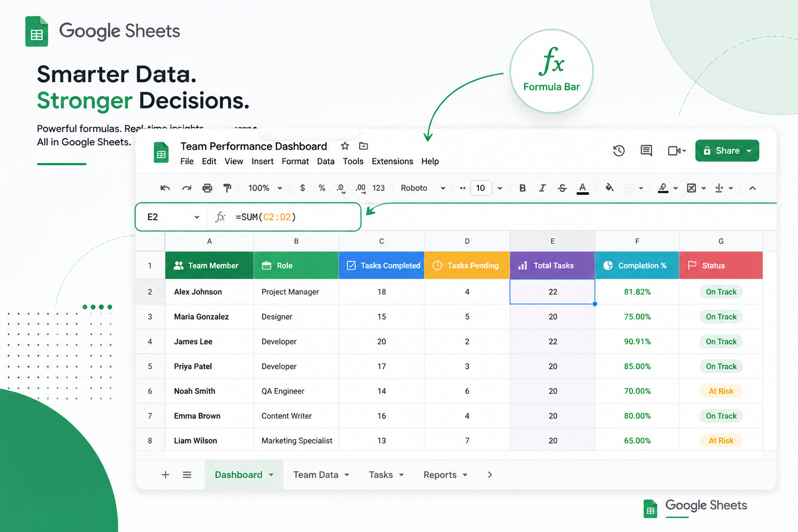
Task: Open the Help menu
Action: click(x=430, y=162)
